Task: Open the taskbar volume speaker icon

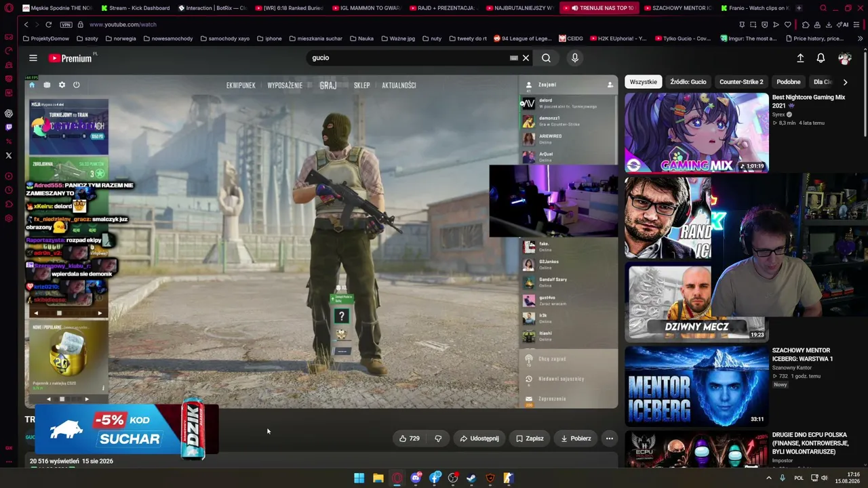Action: [825, 478]
